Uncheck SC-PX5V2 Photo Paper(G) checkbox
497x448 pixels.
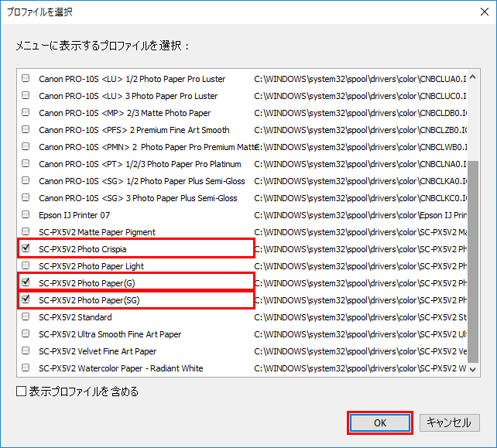tap(26, 282)
